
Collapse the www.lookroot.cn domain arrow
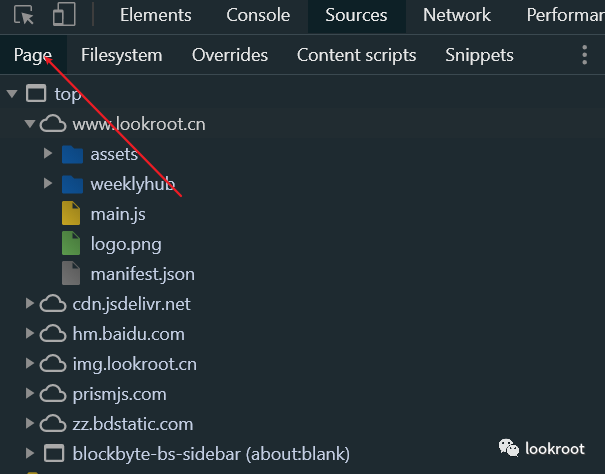[x=30, y=124]
